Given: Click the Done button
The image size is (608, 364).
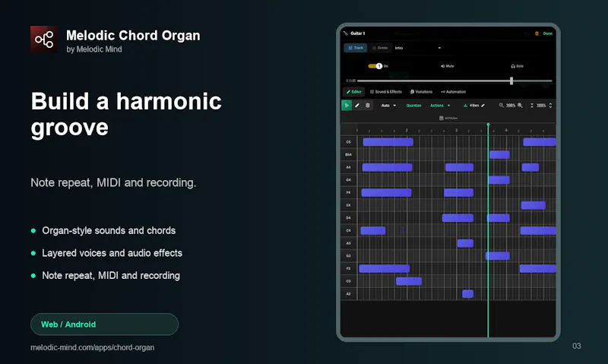Looking at the screenshot, I should pyautogui.click(x=547, y=33).
